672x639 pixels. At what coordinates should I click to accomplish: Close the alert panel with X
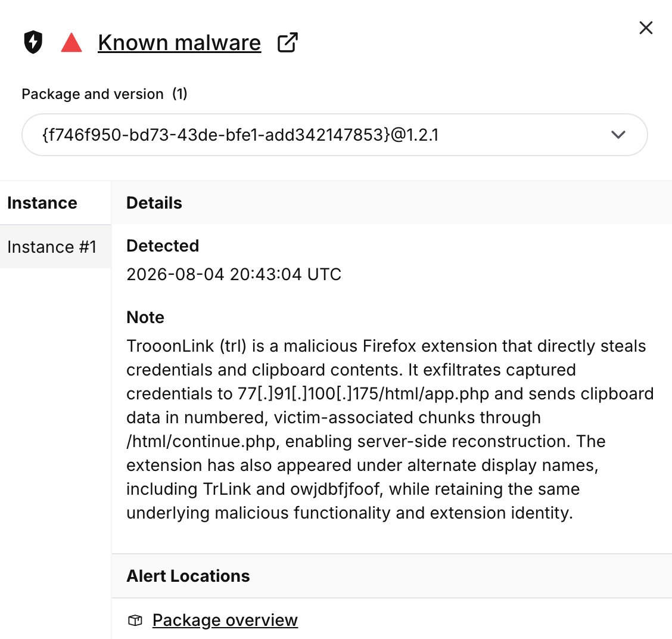coord(645,28)
